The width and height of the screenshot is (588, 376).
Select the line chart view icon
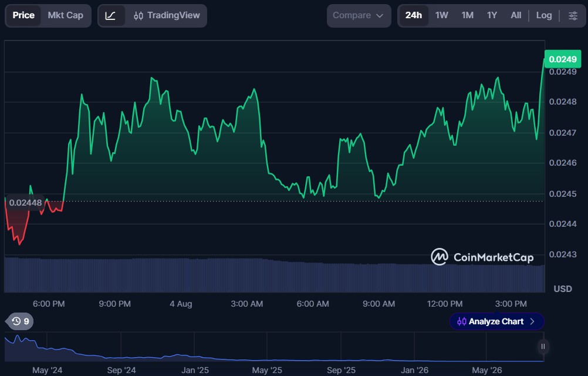click(111, 16)
